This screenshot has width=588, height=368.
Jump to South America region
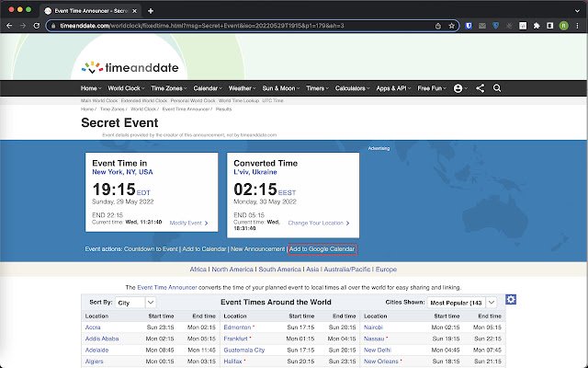(279, 270)
